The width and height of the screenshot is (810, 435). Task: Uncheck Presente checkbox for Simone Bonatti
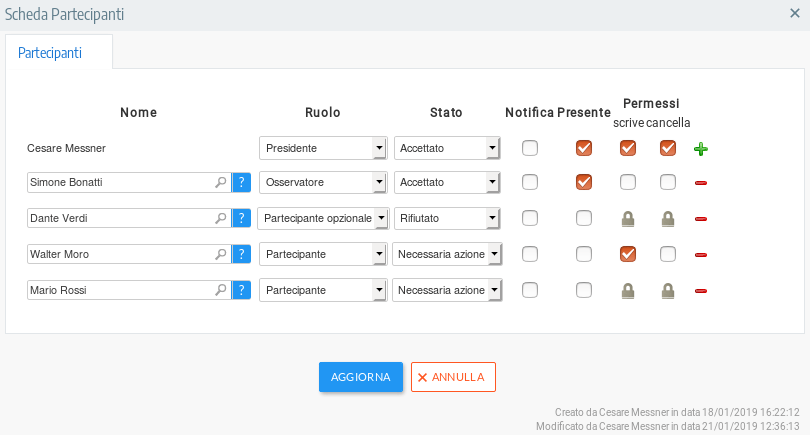coord(584,182)
